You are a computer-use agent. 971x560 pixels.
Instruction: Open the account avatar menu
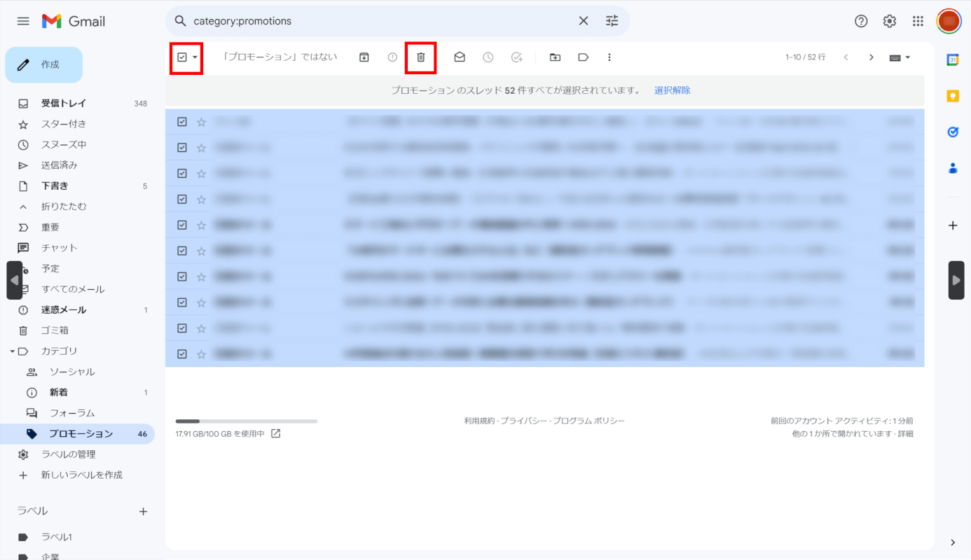949,21
